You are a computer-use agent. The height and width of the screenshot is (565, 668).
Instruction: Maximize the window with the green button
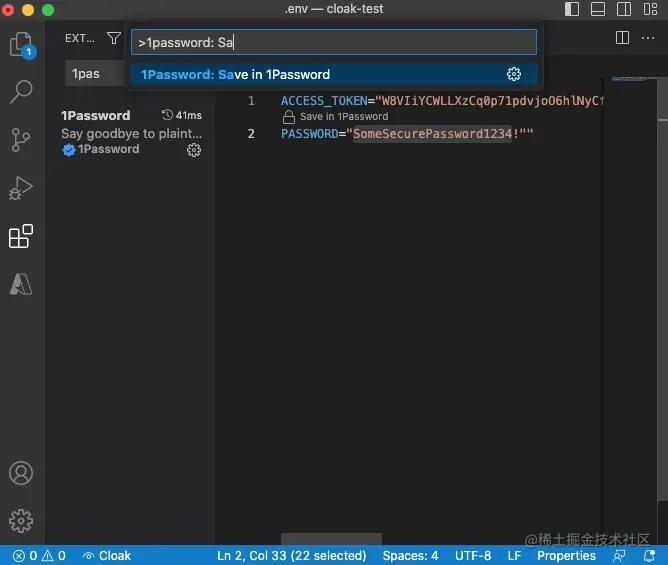pos(48,9)
